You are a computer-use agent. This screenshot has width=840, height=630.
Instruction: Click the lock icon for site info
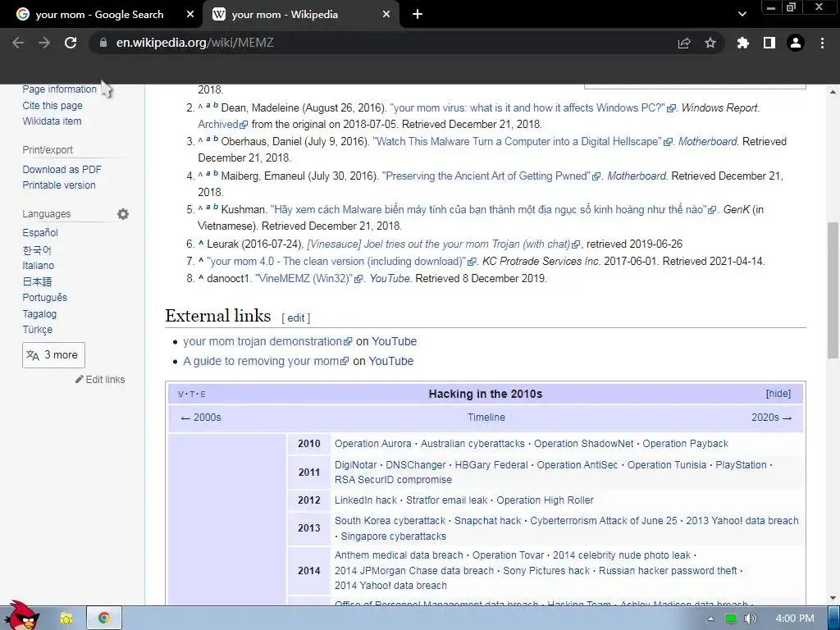click(103, 43)
